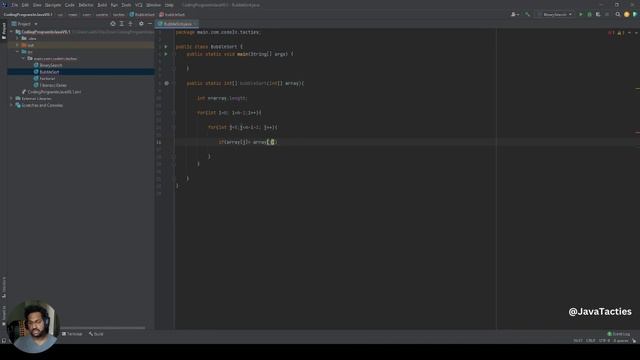
Task: Click the stop icon in run toolbar
Action: (x=607, y=14)
